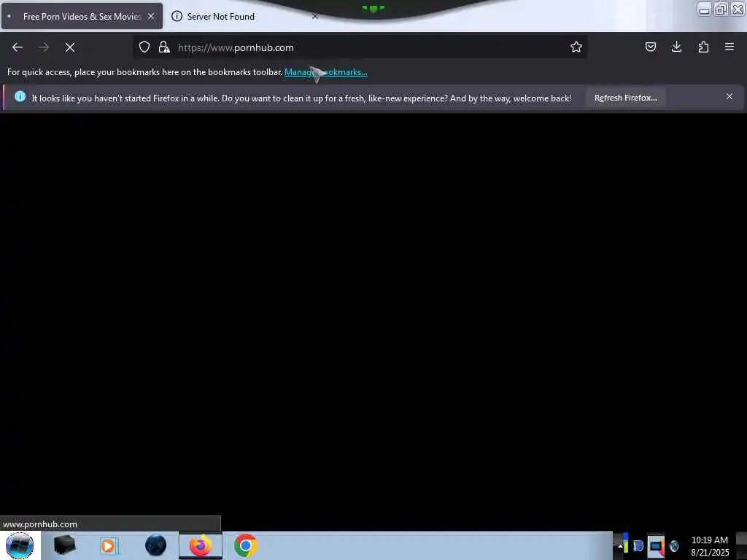The image size is (747, 560).
Task: Open the Downloads panel
Action: pyautogui.click(x=676, y=47)
